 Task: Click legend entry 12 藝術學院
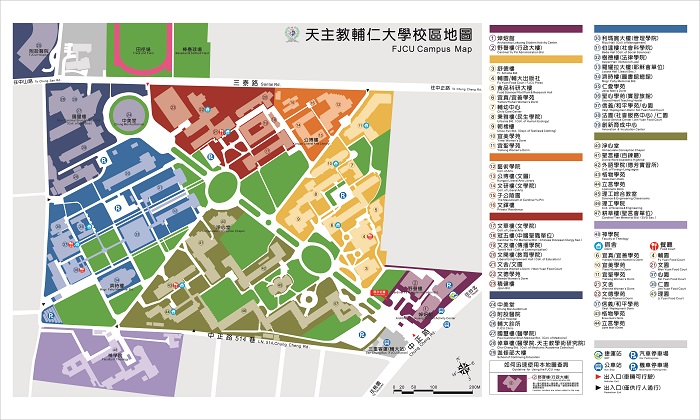click(505, 166)
